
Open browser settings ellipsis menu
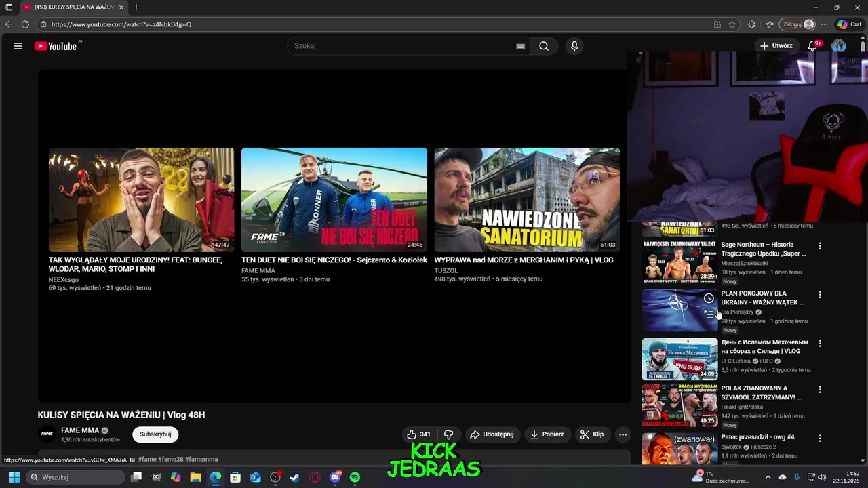point(825,24)
